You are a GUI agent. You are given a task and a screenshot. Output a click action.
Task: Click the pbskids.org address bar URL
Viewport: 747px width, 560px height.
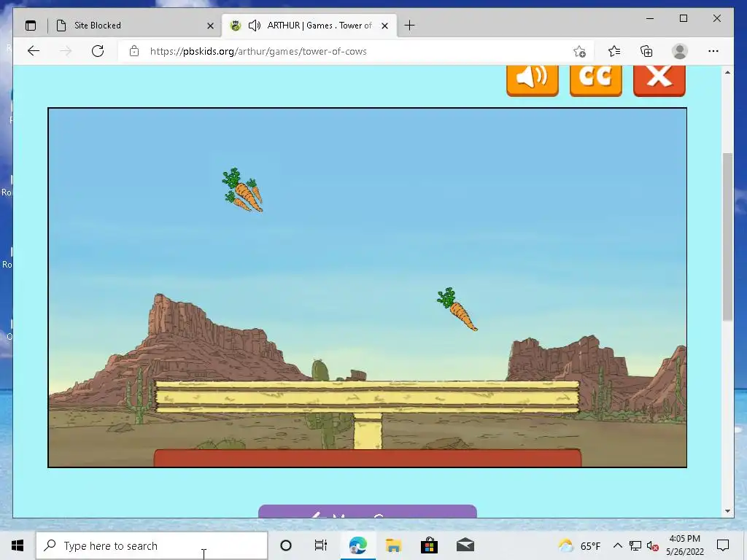[x=258, y=52]
